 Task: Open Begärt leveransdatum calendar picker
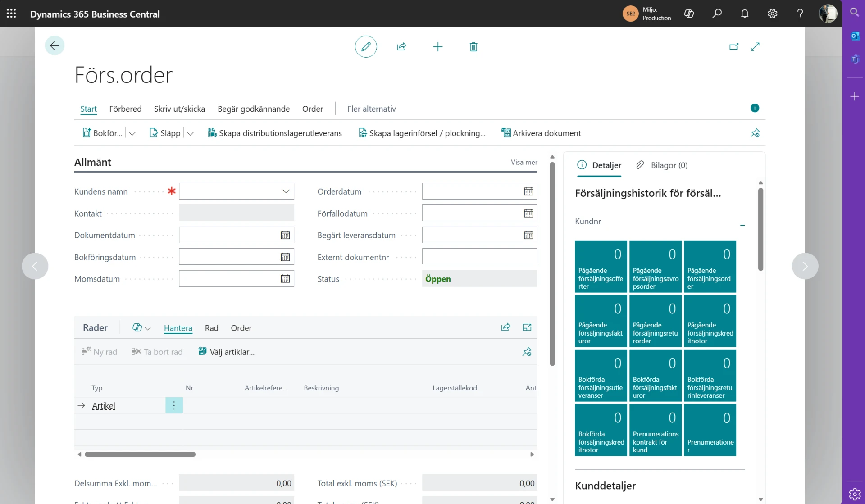tap(528, 235)
